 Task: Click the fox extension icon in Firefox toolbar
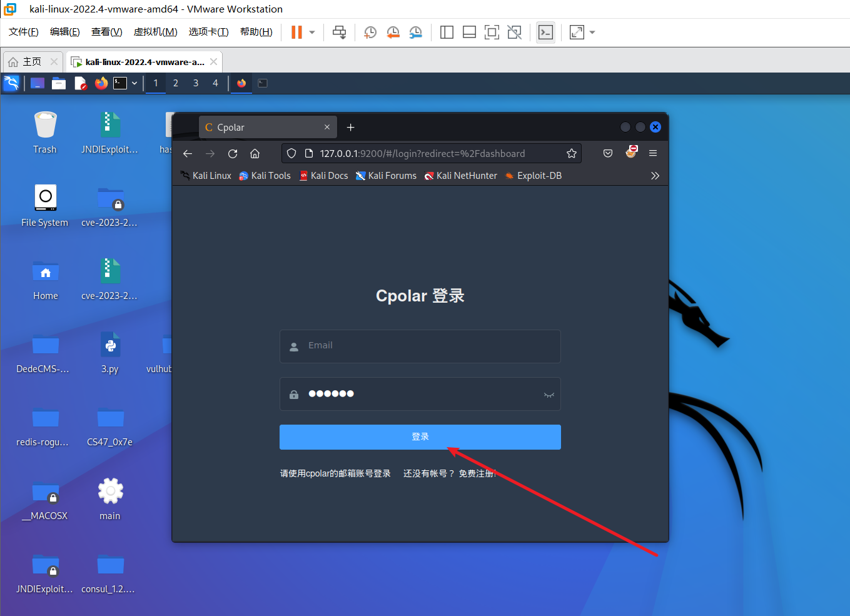coord(631,152)
